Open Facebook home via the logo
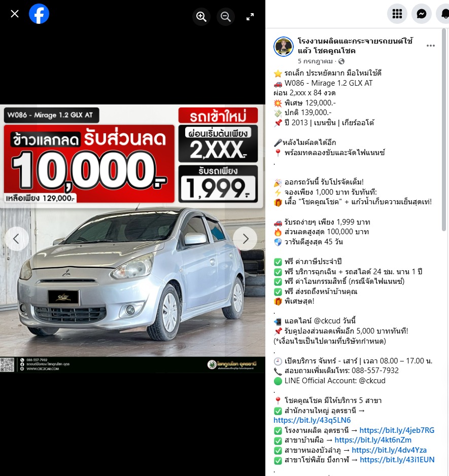 (x=39, y=14)
